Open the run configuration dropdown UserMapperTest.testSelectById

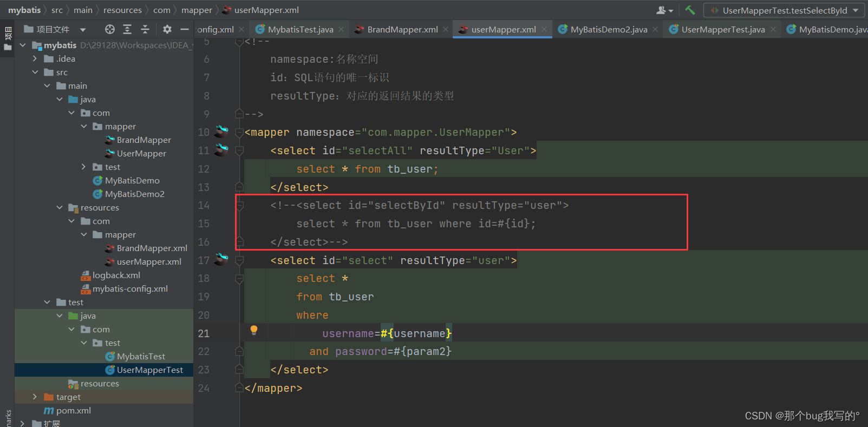(x=785, y=10)
